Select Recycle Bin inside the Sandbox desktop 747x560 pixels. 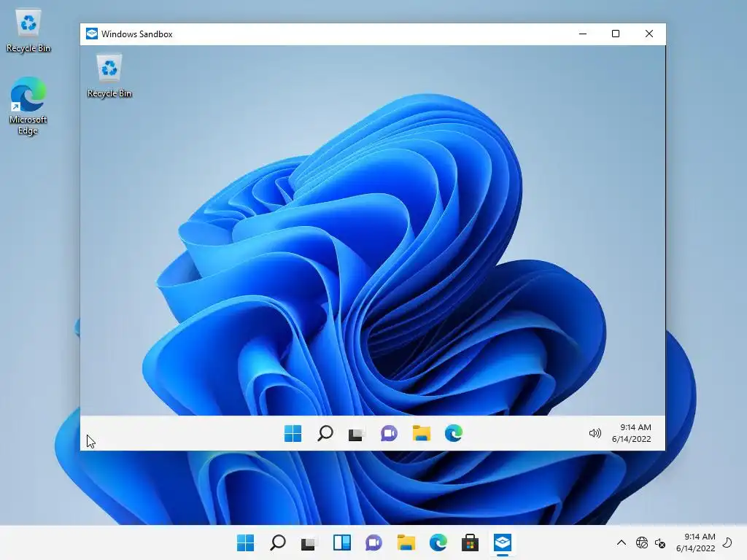point(109,76)
